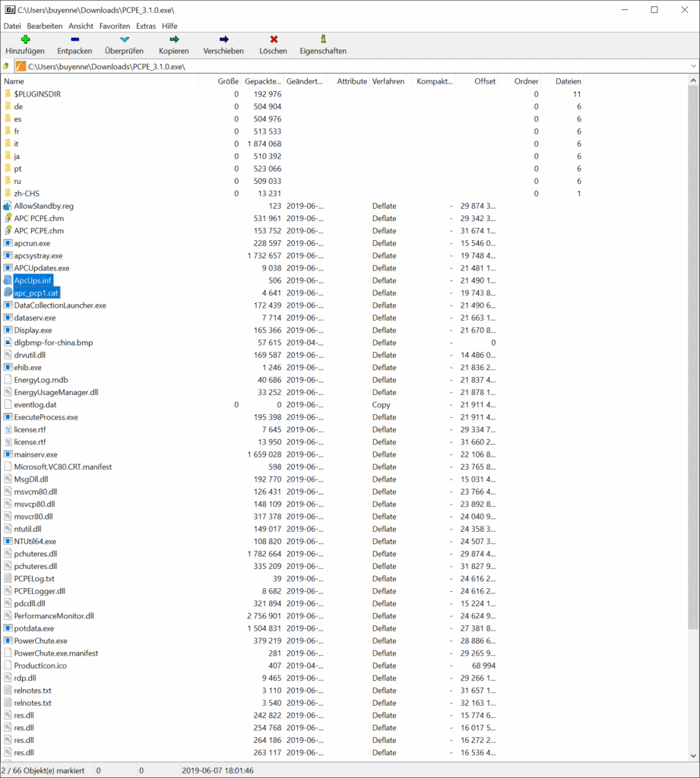Click the parent folder up icon
Screen dimensions: 700x778
tap(6, 67)
